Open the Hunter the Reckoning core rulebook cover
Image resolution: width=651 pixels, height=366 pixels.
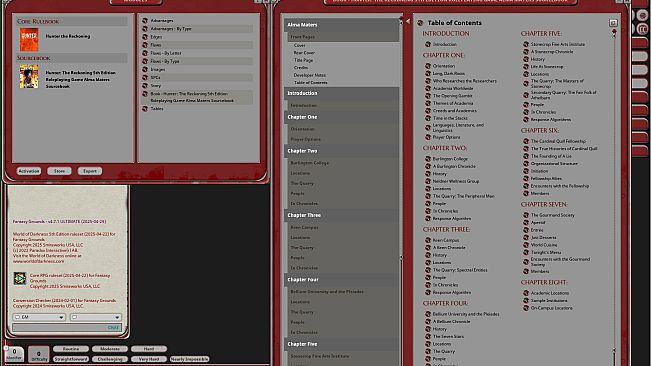click(29, 39)
